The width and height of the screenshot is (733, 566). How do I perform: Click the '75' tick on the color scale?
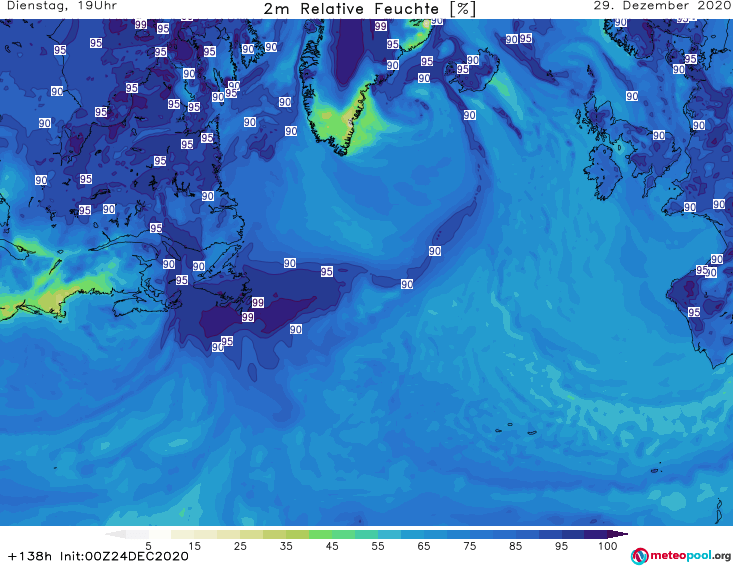469,546
